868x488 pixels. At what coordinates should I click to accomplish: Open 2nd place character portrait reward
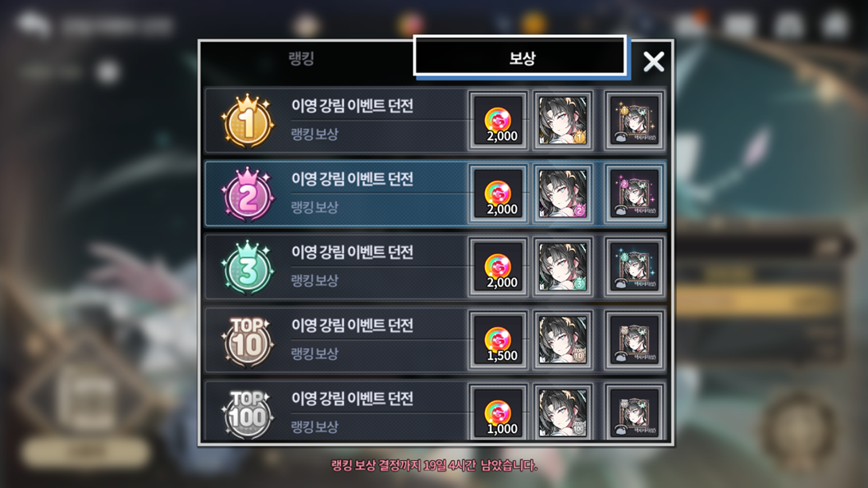563,193
